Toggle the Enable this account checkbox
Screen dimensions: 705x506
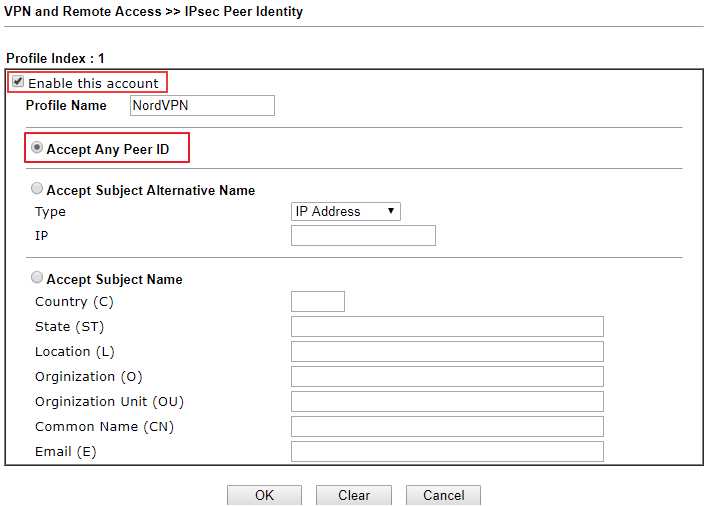(x=18, y=83)
